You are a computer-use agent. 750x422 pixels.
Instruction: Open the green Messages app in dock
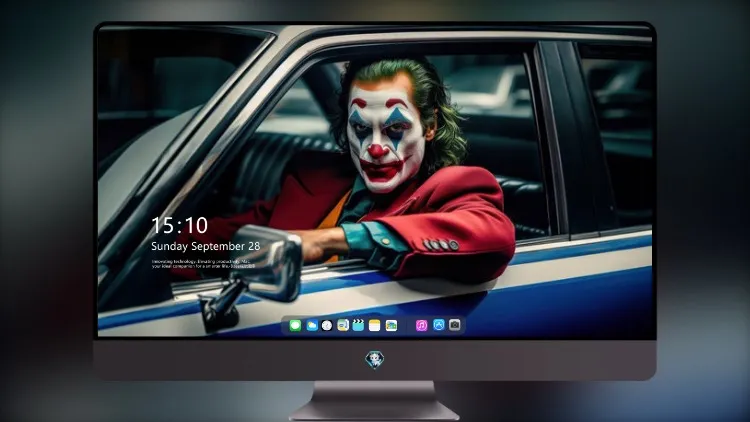(x=295, y=326)
